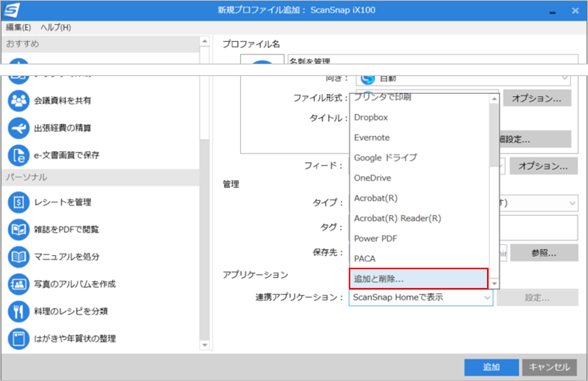Select the 会議資料を共有 profile icon
This screenshot has width=588, height=381.
click(19, 101)
